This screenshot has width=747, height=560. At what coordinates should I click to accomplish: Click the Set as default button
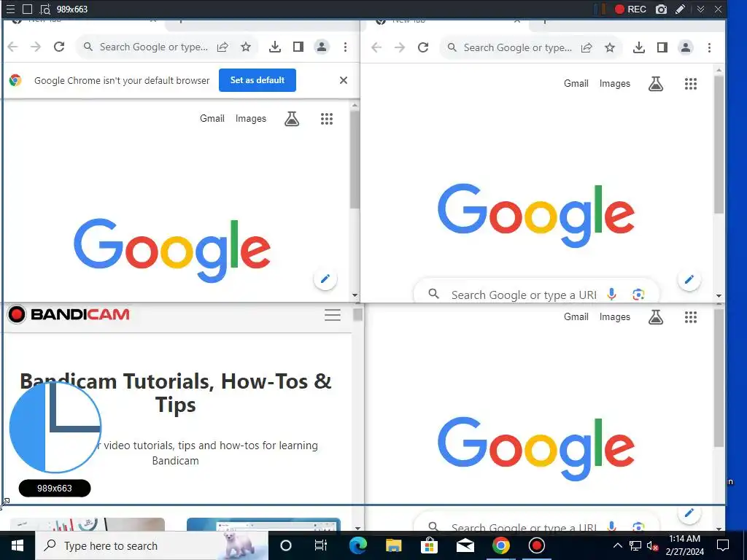click(x=258, y=80)
